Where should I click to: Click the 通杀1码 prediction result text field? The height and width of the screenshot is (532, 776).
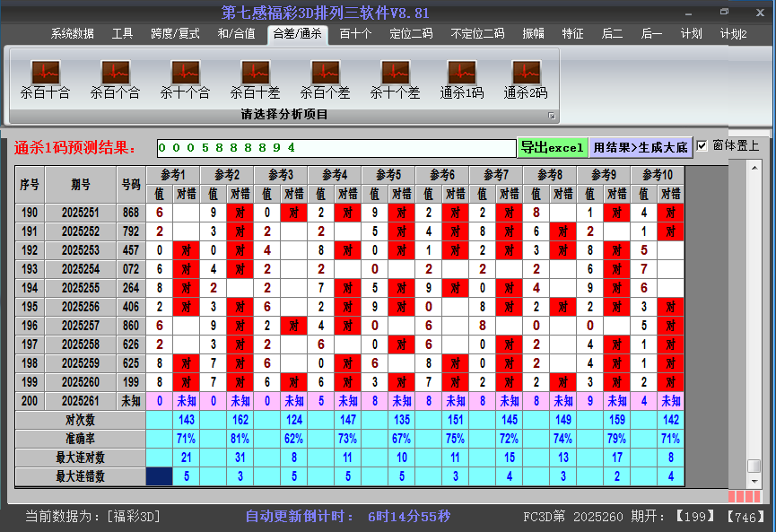point(336,147)
